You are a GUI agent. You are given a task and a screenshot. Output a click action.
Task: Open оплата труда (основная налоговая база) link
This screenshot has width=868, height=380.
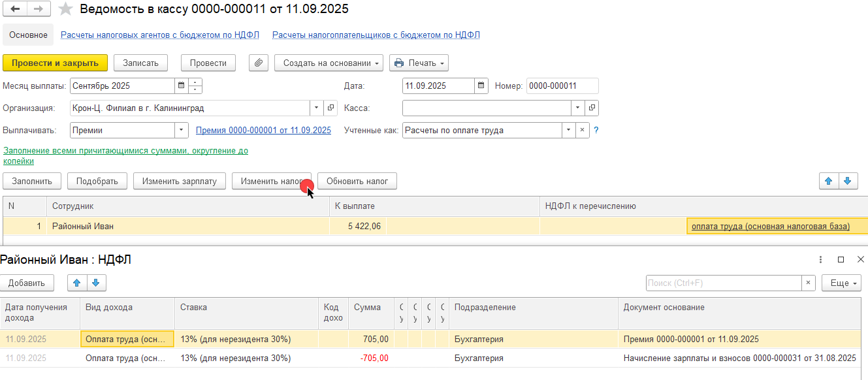pos(771,226)
